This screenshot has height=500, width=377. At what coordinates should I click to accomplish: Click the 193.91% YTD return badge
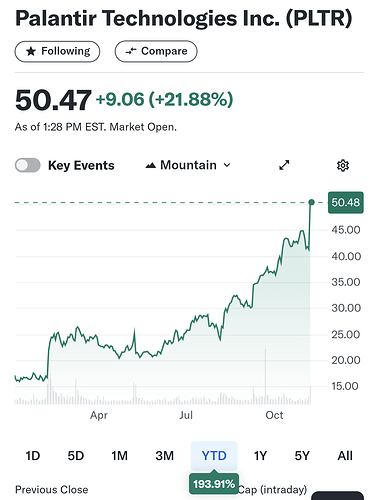(x=214, y=484)
